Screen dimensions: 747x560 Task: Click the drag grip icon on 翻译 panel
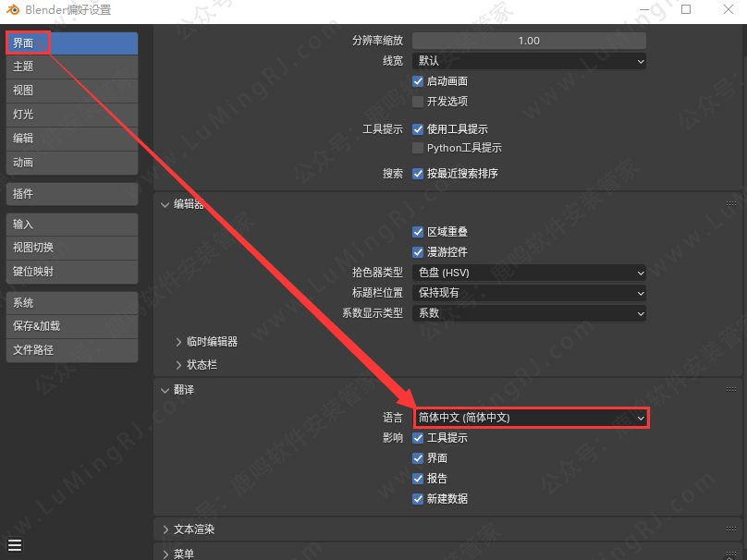click(731, 390)
